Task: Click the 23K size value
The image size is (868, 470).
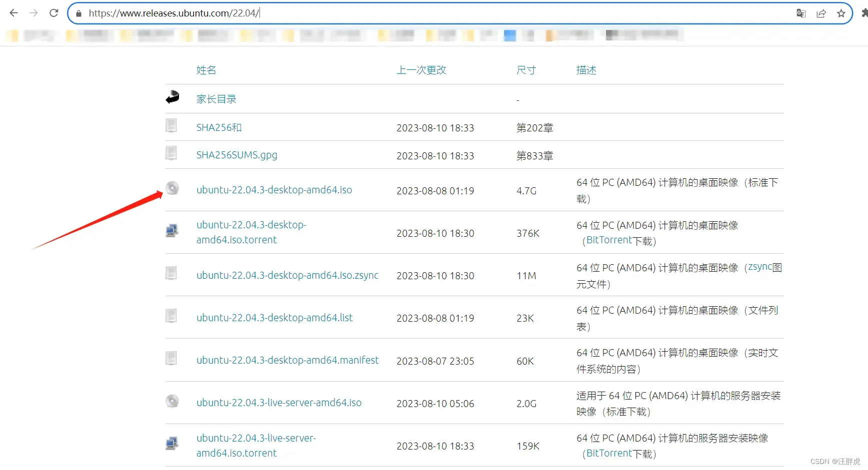Action: 525,318
